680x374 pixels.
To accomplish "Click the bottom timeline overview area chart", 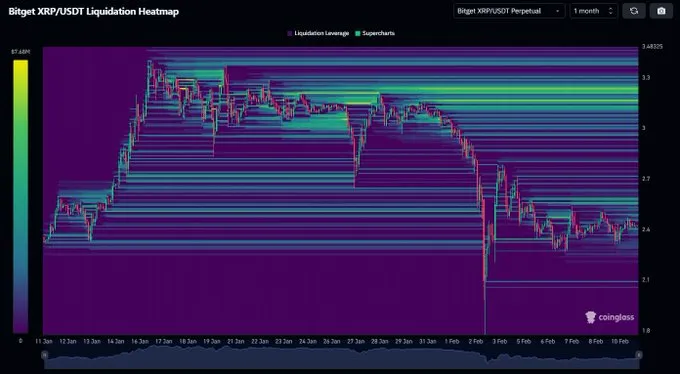I will coord(341,358).
